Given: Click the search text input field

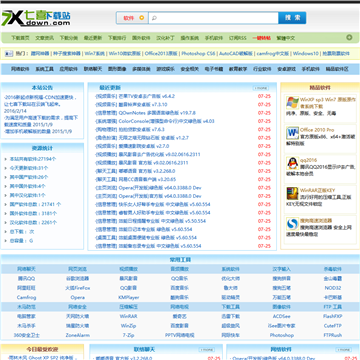Looking at the screenshot, I should 213,18.
